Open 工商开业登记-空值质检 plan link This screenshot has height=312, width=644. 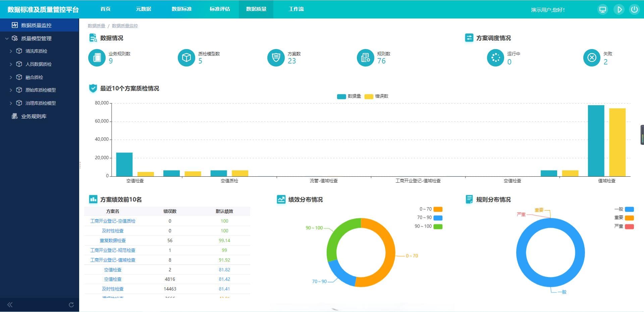113,221
